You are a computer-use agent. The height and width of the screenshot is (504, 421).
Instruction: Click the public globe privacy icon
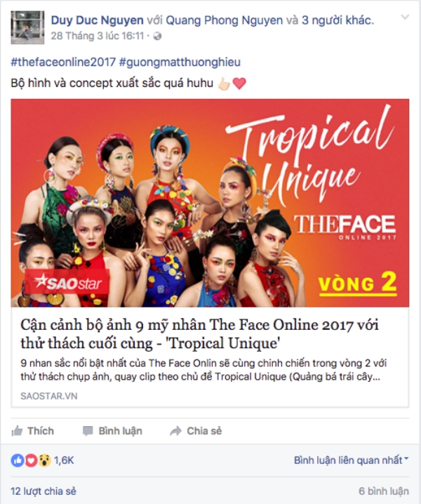click(x=157, y=36)
